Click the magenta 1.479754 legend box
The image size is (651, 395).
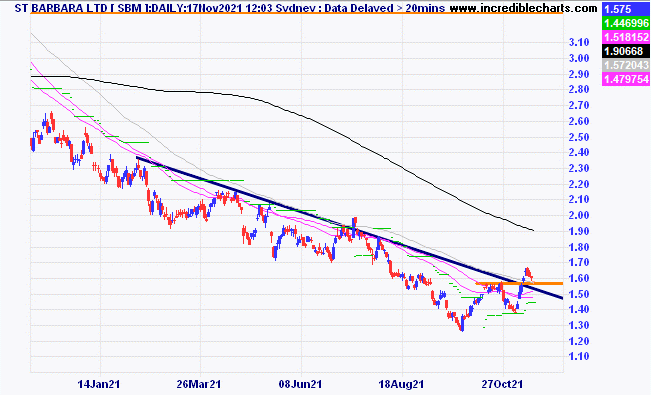click(626, 79)
